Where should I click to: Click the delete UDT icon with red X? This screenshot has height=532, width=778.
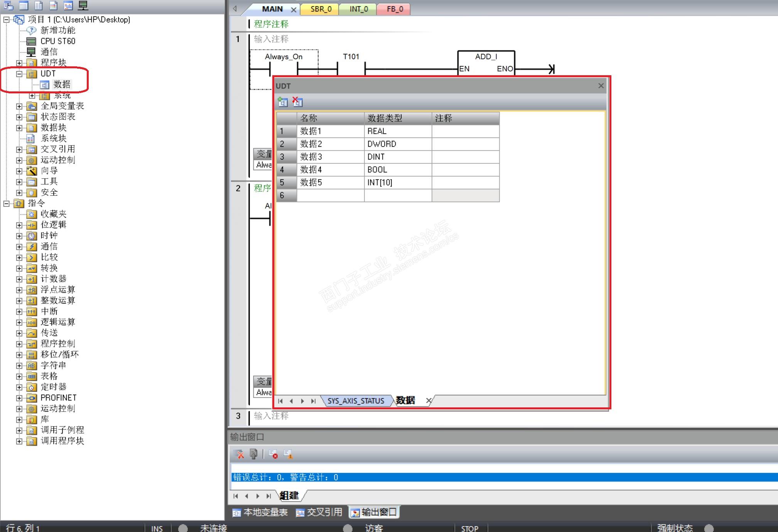click(297, 102)
